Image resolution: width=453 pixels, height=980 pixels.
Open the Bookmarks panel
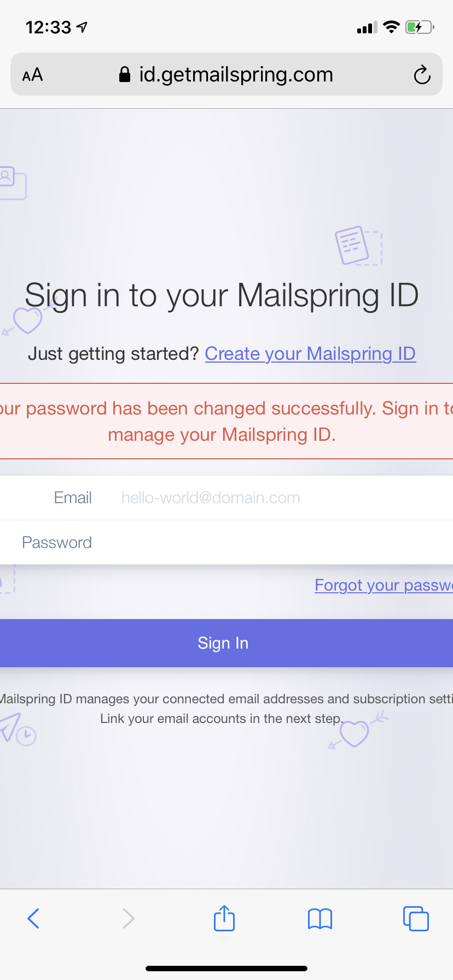[x=320, y=918]
